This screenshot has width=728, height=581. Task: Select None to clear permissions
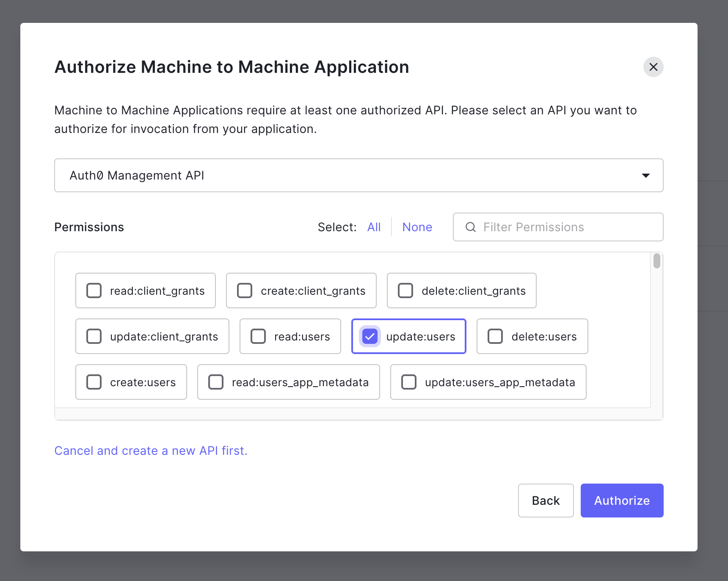coord(417,227)
